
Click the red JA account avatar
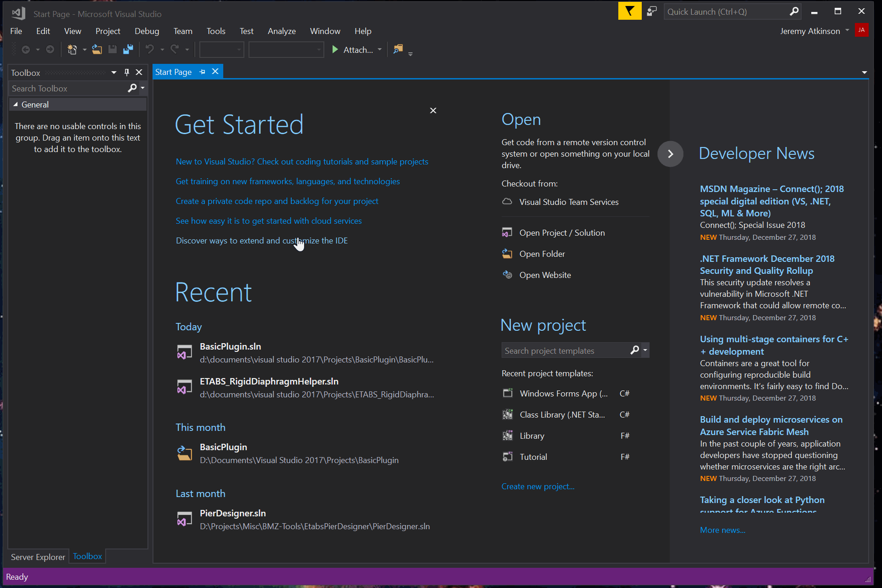(861, 30)
